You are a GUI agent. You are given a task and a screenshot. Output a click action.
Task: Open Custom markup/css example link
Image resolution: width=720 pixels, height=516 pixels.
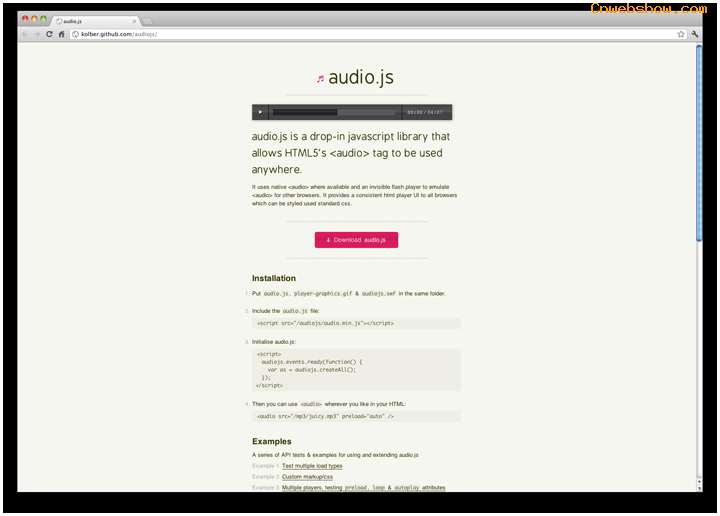click(307, 477)
